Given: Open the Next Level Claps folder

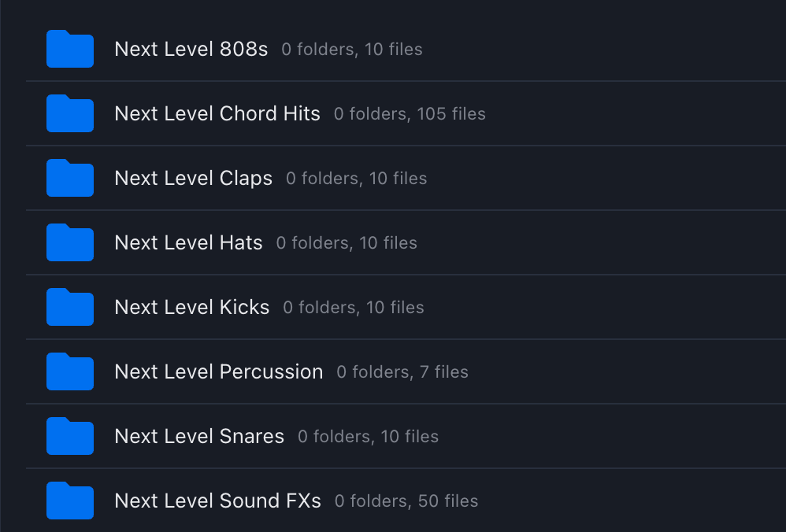Looking at the screenshot, I should pyautogui.click(x=193, y=178).
